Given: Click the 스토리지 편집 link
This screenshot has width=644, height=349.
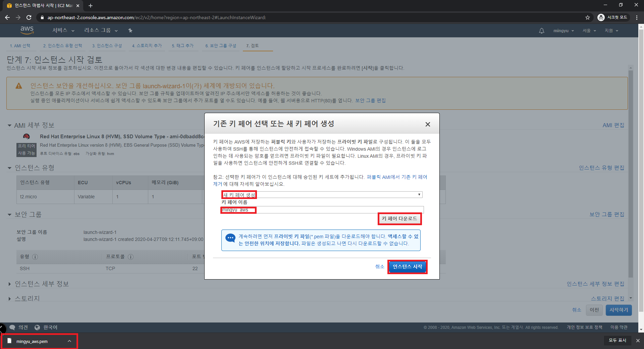Looking at the screenshot, I should [607, 298].
